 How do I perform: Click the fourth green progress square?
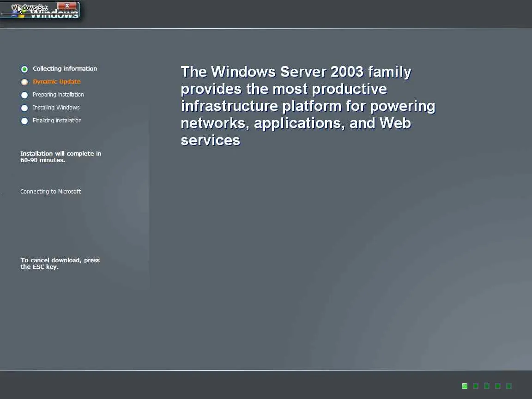pyautogui.click(x=498, y=386)
